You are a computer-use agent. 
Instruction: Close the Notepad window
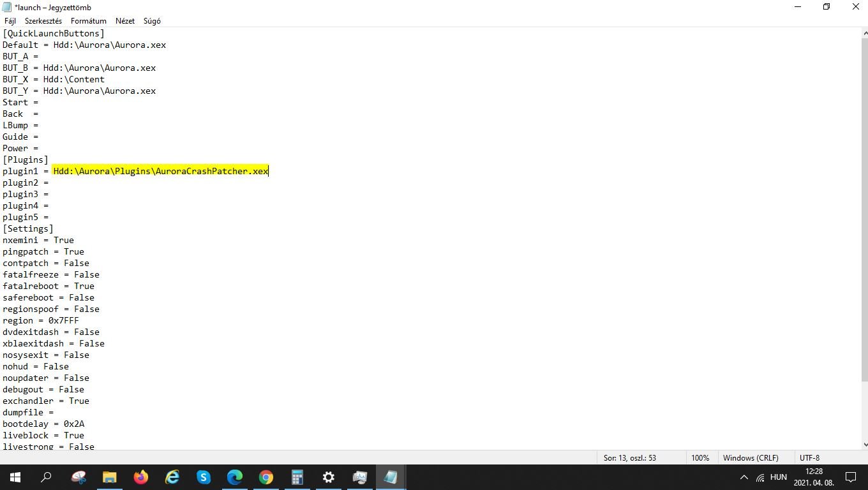pos(856,7)
